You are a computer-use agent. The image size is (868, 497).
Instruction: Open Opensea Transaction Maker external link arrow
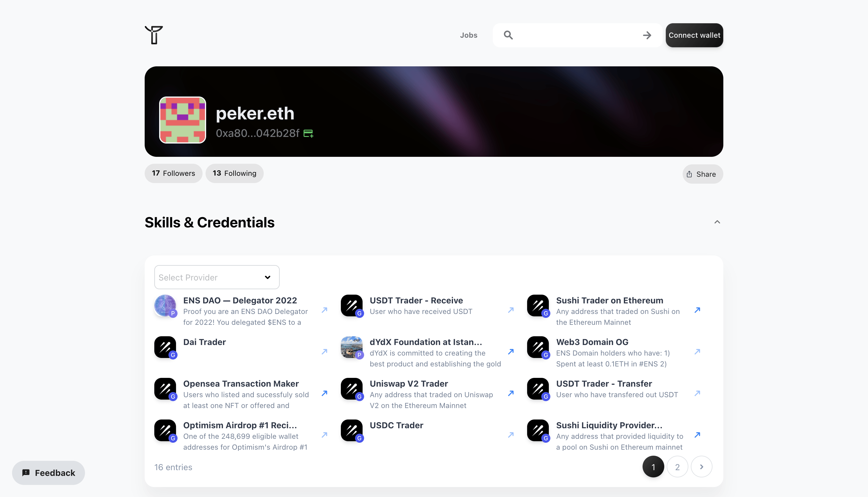[324, 393]
